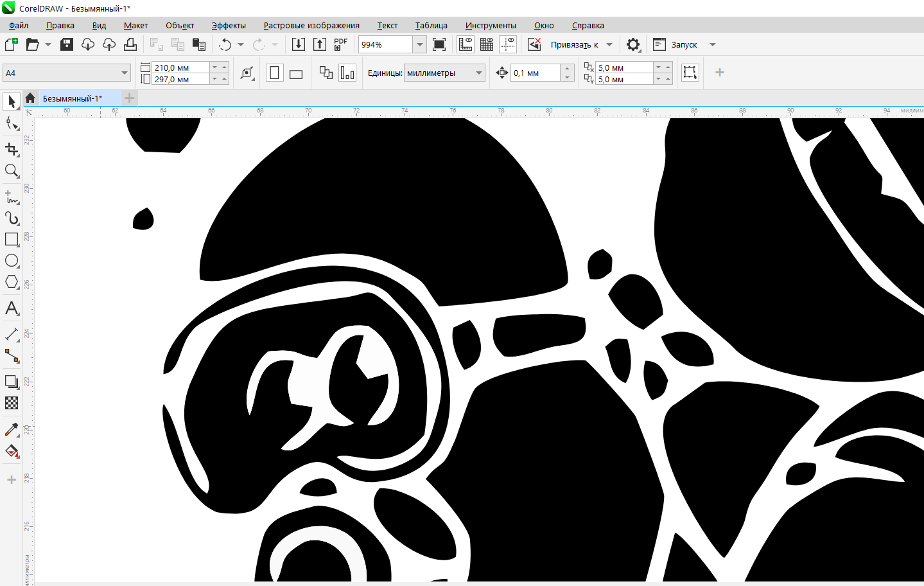
Task: Select the Rectangle tool
Action: pos(12,239)
